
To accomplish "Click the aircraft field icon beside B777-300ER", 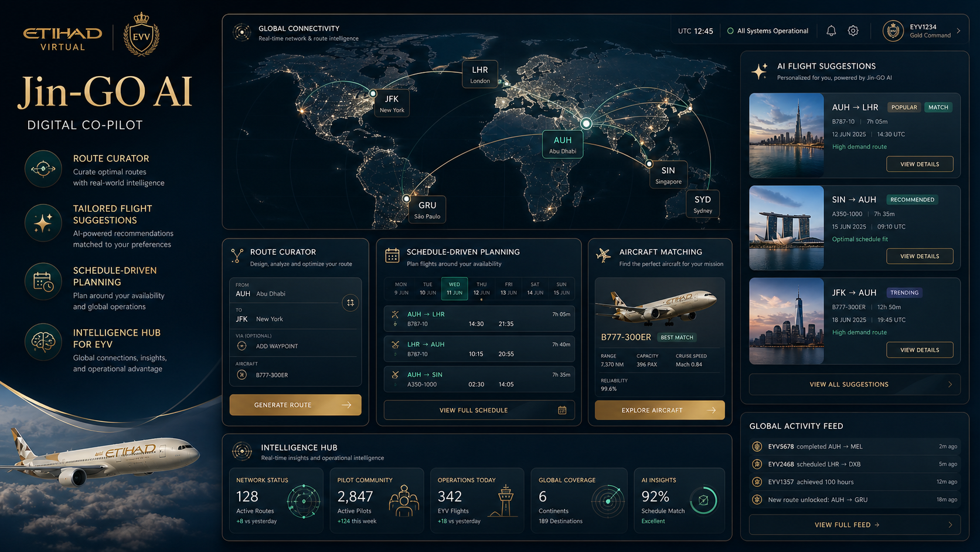I will (x=241, y=375).
